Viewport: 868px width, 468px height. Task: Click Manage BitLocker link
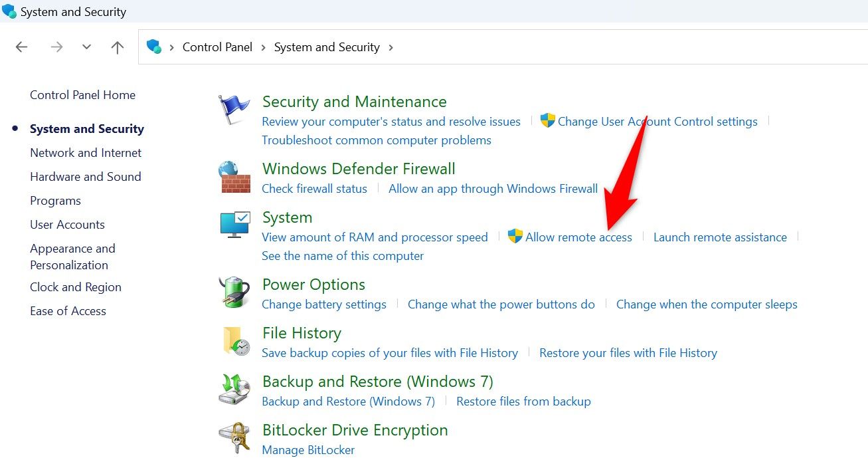tap(308, 450)
